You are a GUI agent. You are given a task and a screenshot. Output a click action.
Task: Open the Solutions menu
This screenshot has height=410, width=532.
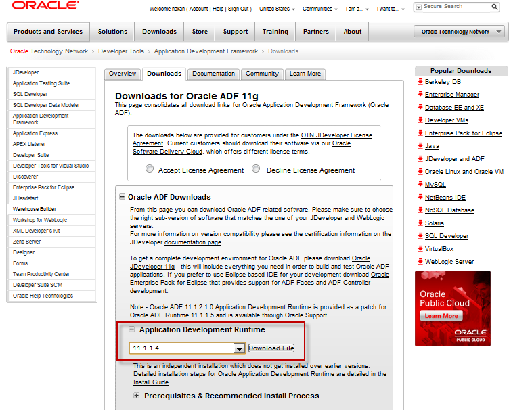tap(112, 32)
